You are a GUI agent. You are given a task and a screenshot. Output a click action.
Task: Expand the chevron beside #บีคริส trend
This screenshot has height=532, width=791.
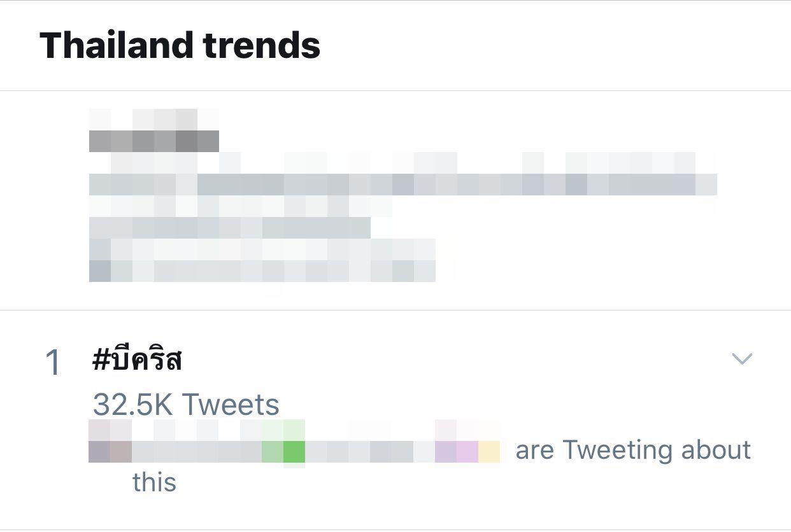tap(742, 359)
